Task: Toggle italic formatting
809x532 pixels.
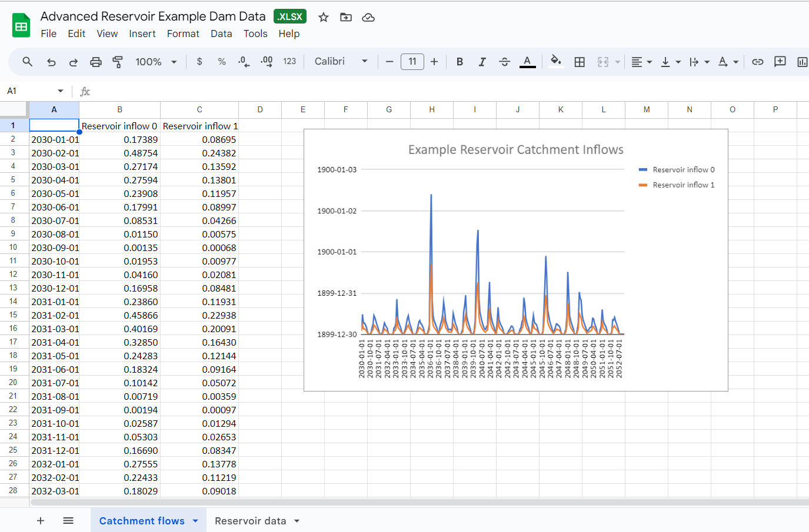Action: [482, 62]
